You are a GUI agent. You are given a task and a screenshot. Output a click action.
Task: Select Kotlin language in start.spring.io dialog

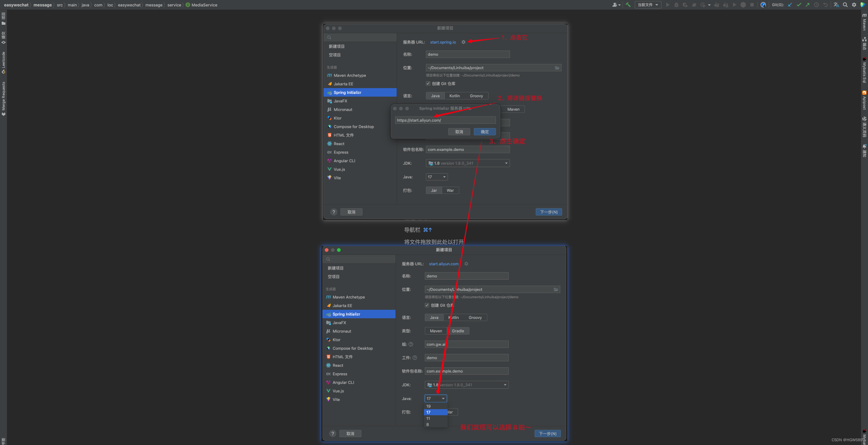pos(455,96)
